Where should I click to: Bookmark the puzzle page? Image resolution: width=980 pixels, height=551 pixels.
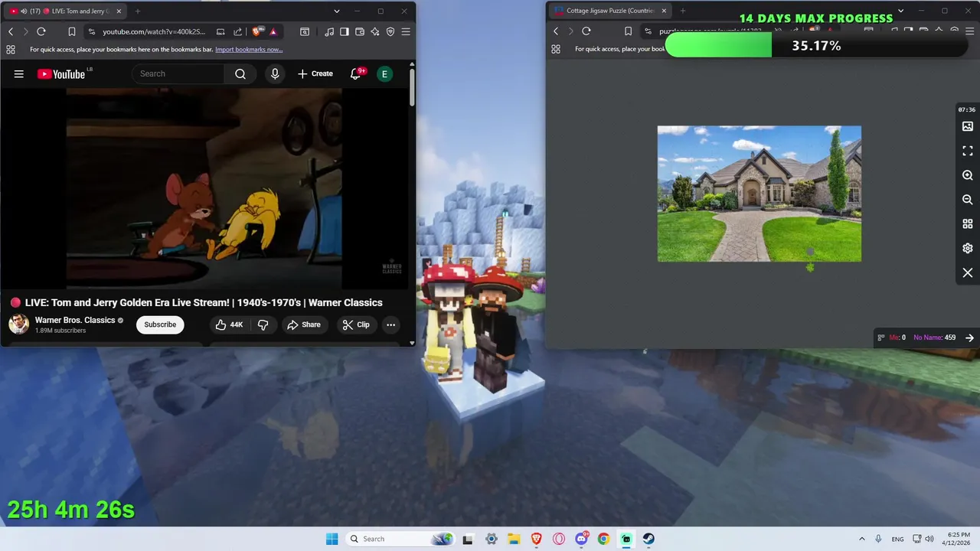click(x=628, y=31)
